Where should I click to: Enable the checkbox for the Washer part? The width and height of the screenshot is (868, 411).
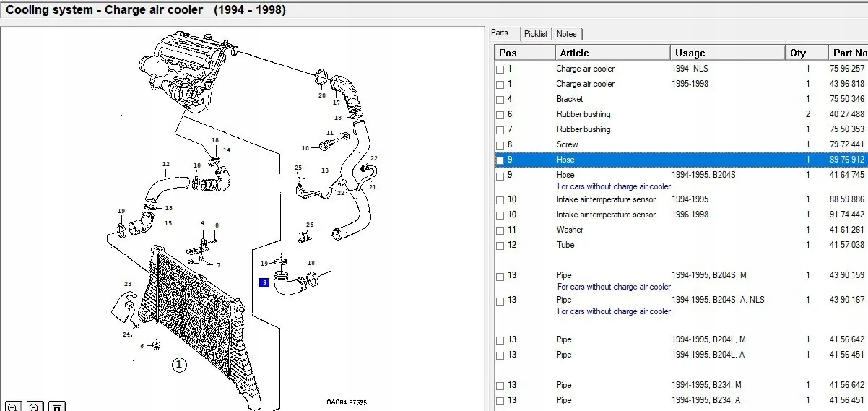click(x=500, y=230)
